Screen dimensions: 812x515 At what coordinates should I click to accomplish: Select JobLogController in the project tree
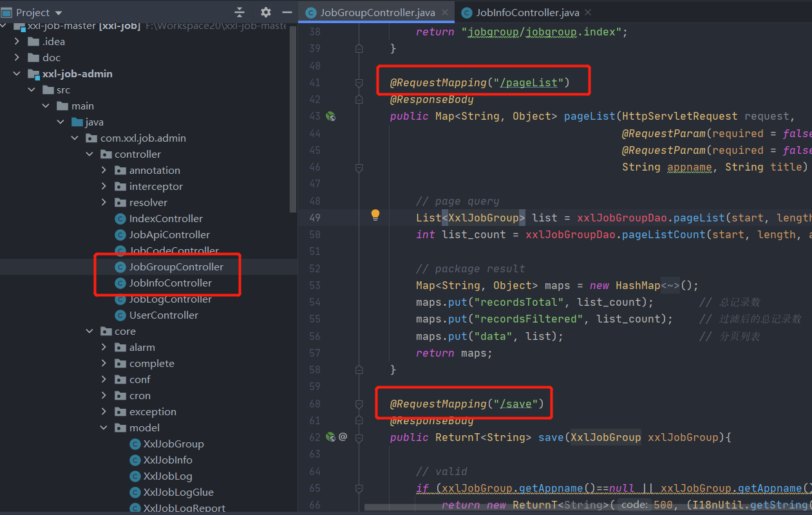[x=170, y=299]
